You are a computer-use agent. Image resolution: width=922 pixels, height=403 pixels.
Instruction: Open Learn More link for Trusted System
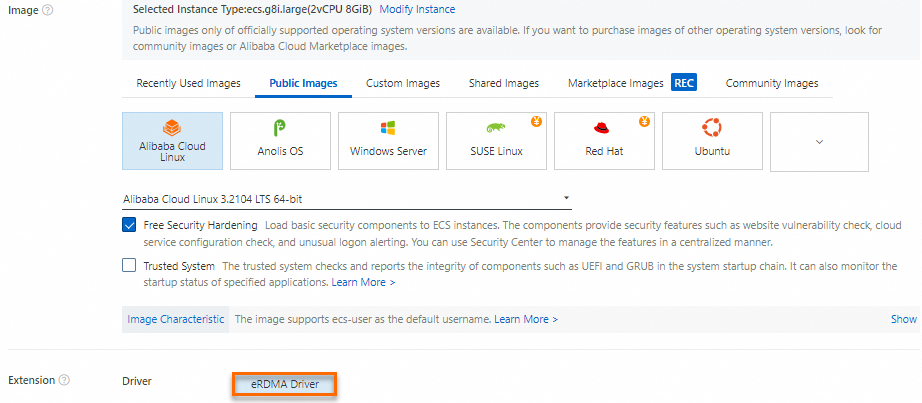point(363,282)
